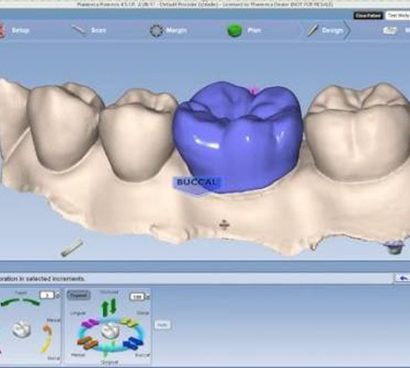
Task: Click the Design pencil icon
Action: point(312,30)
